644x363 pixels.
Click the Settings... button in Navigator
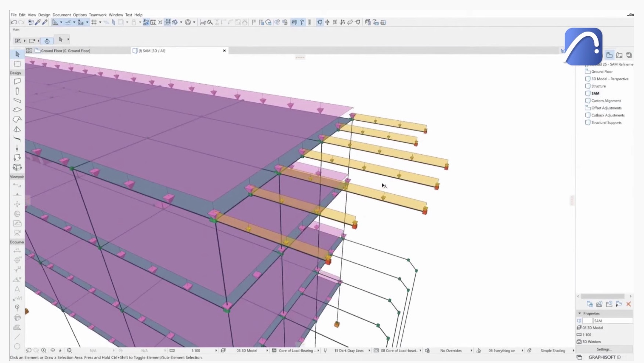[x=604, y=349]
